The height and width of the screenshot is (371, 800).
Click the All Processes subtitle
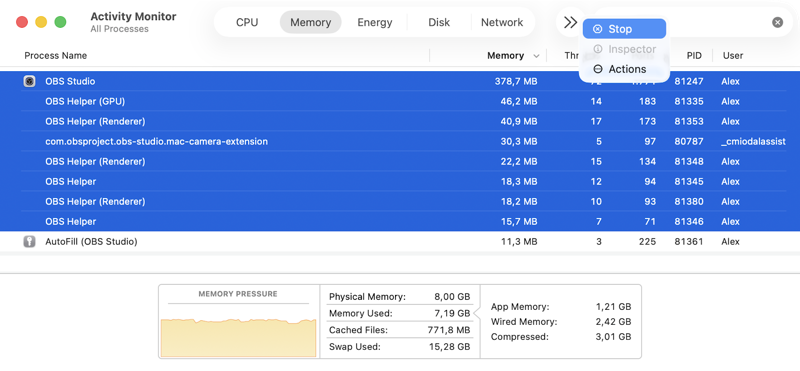tap(119, 29)
